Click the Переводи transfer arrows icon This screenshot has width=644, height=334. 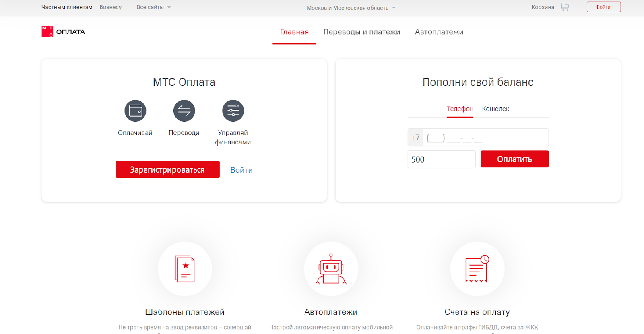pos(184,111)
